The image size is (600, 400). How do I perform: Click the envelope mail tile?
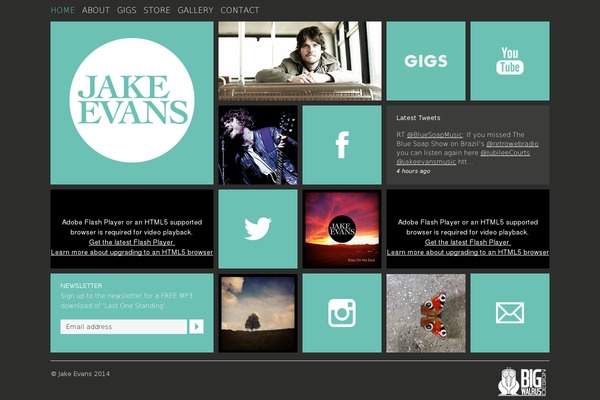(510, 313)
